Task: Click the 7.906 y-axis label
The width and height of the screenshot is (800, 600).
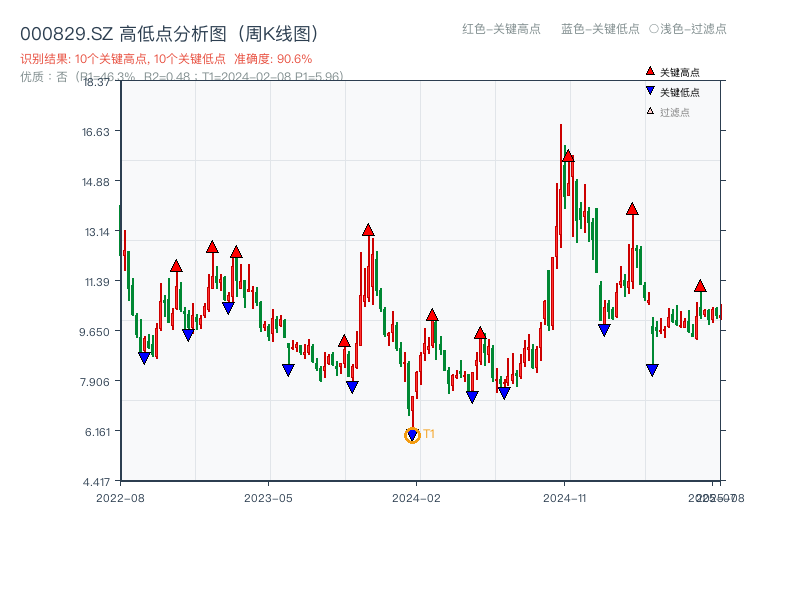Action: click(x=95, y=382)
